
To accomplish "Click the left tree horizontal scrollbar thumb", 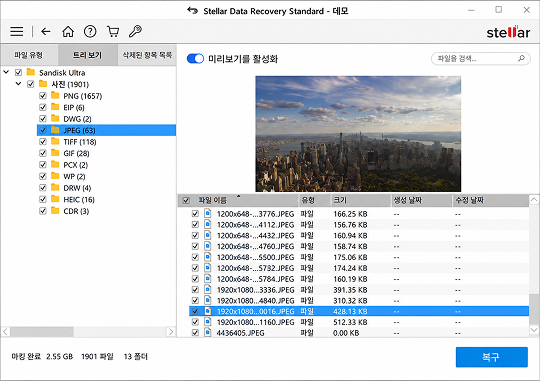I will pyautogui.click(x=42, y=332).
